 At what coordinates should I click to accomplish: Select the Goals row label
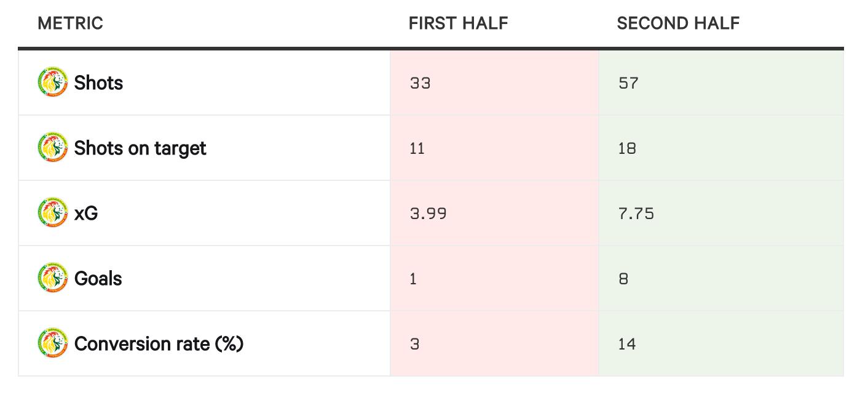pyautogui.click(x=98, y=278)
